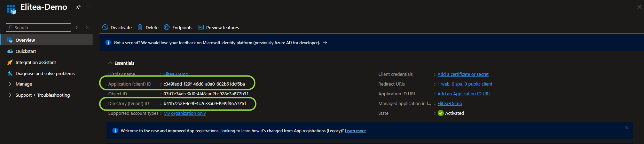Dismiss the welcome App registrations banner
Viewport: 644px width, 144px height.
tap(627, 128)
